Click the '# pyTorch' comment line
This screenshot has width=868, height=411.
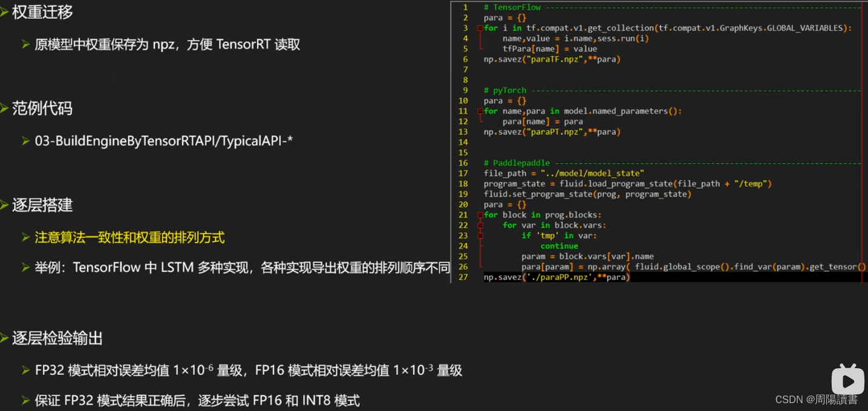(x=672, y=90)
